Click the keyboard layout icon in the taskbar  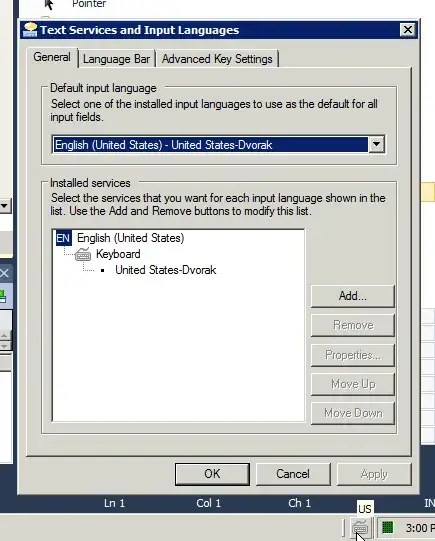pos(360,528)
